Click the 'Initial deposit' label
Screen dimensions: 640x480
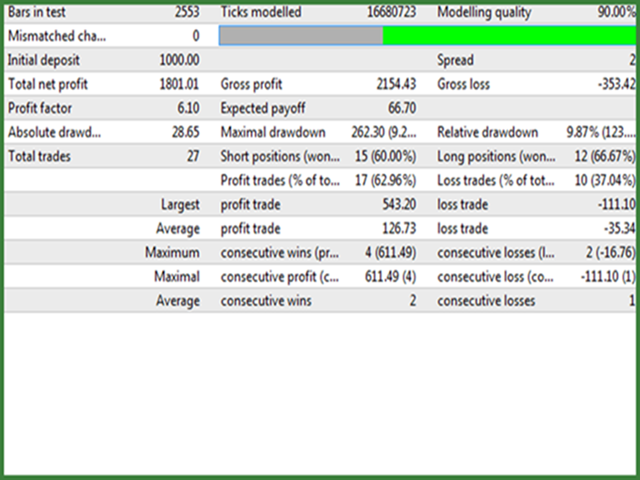43,60
